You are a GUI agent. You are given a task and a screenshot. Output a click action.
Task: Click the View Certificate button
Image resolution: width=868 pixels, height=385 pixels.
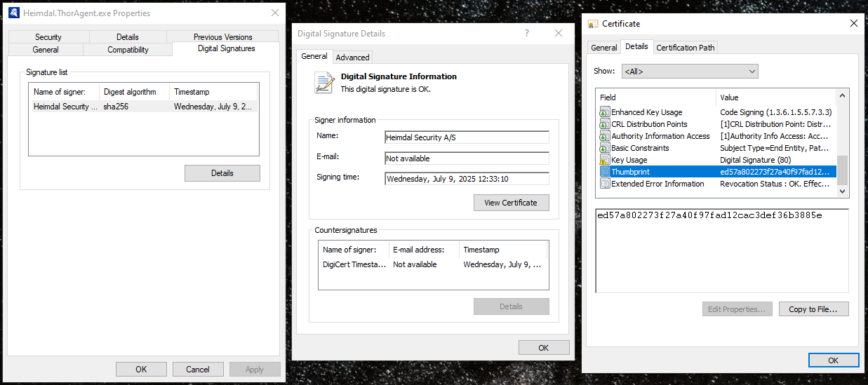(511, 203)
